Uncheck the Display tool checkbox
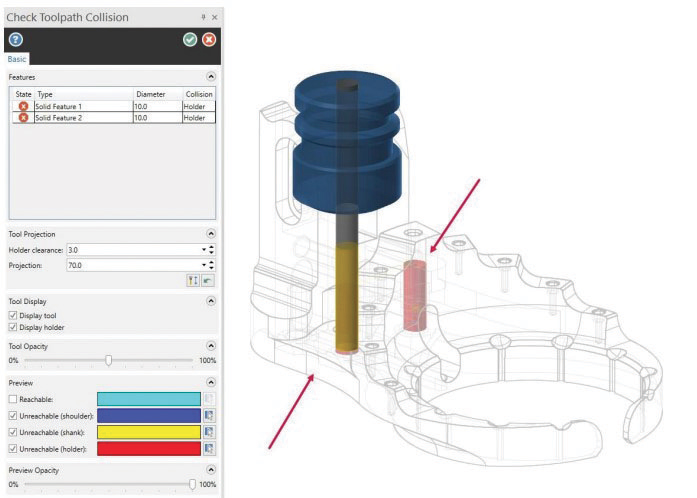This screenshot has width=697, height=498. pyautogui.click(x=13, y=315)
